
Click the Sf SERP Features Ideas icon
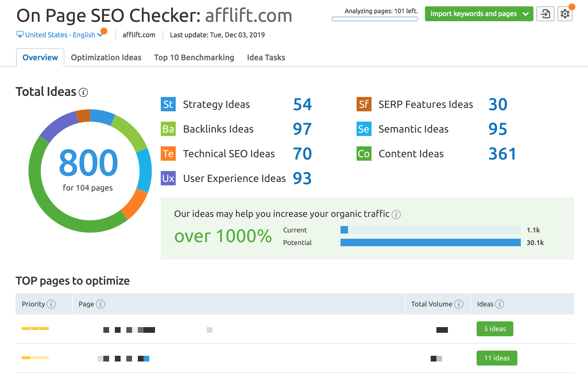[x=364, y=104]
